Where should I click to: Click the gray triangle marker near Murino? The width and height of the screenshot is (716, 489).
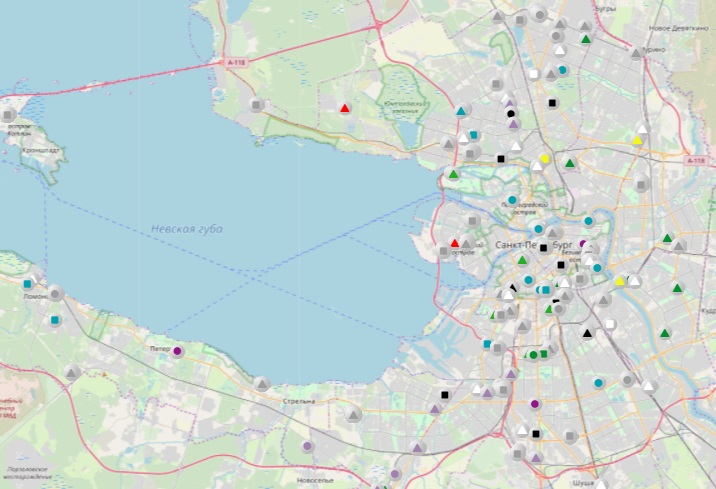(x=635, y=53)
